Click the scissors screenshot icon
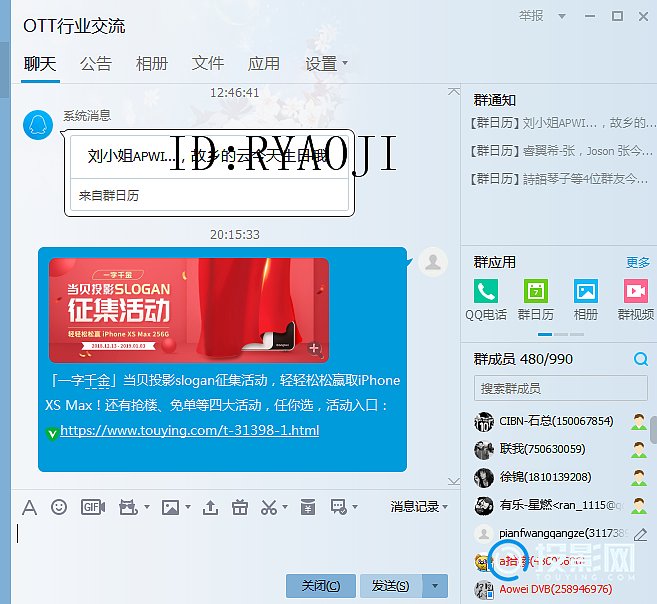Viewport: 657px width, 604px height. click(269, 507)
